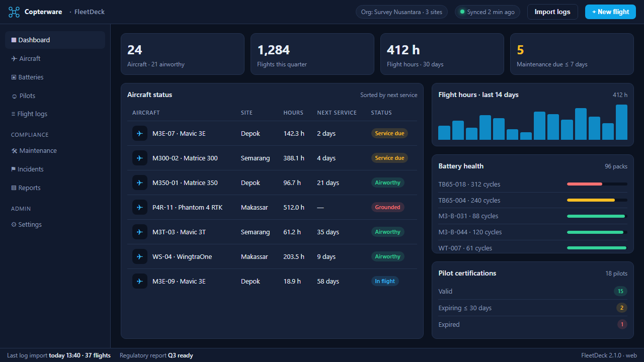Image resolution: width=644 pixels, height=362 pixels.
Task: Open Reports in the sidebar
Action: pos(55,188)
